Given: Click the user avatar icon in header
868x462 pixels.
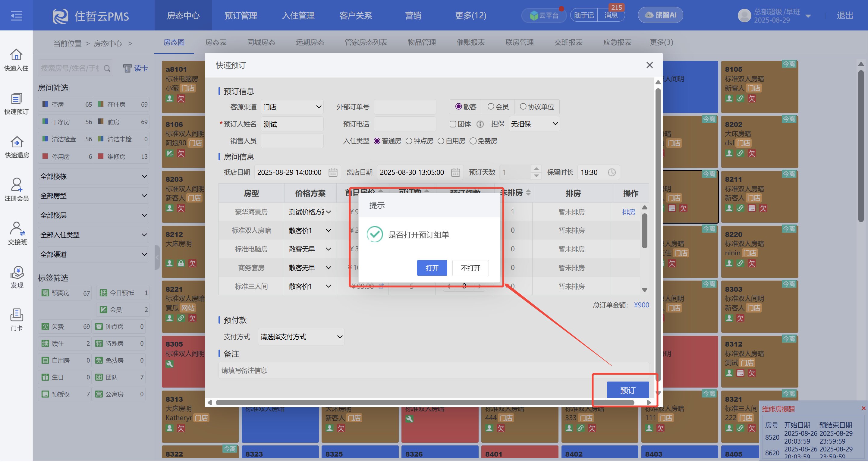Looking at the screenshot, I should pos(744,15).
